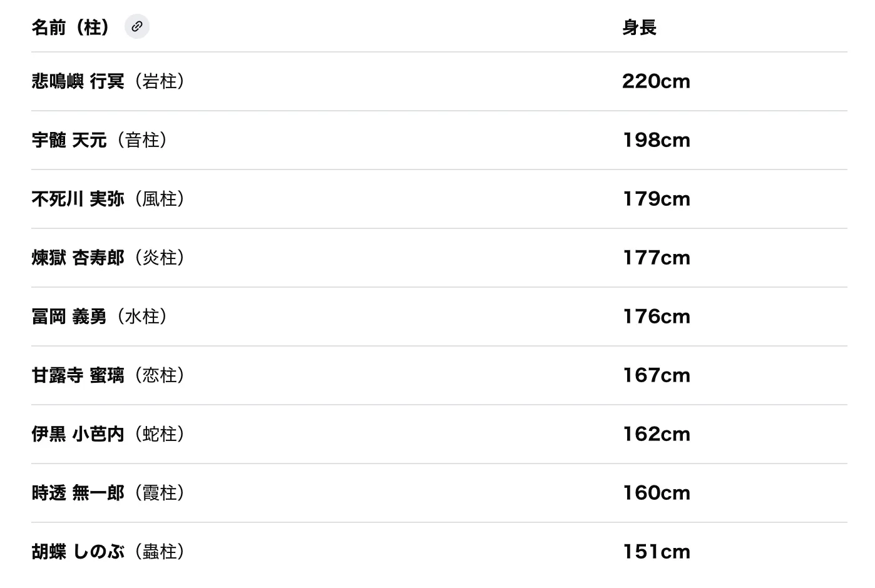Viewport: 875px width, 588px height.
Task: Click the 179cm height value
Action: pyautogui.click(x=656, y=199)
